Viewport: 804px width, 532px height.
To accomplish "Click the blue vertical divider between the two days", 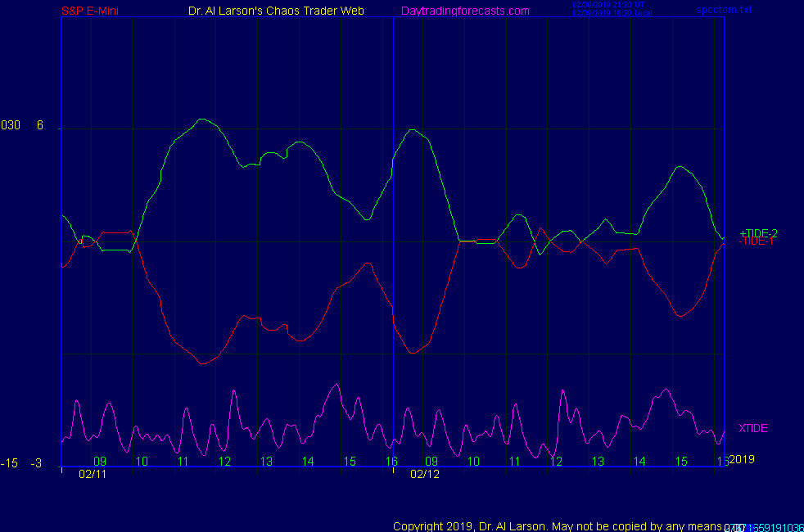I will pos(394,246).
